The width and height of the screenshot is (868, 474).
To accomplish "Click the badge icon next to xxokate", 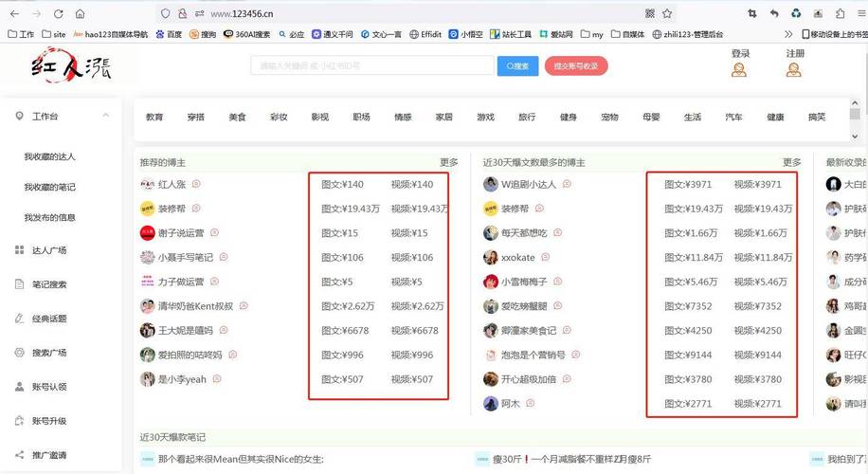I will coord(545,257).
